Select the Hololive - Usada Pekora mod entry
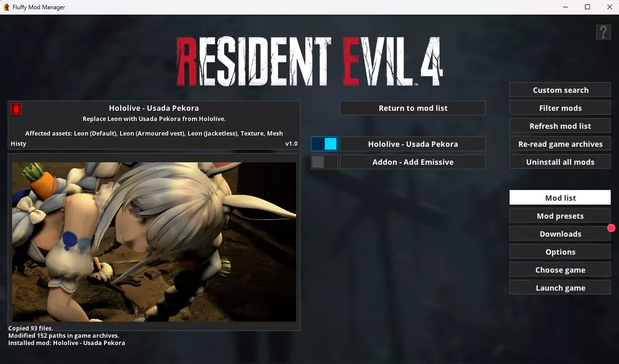Viewport: 619px width, 364px height. point(413,144)
